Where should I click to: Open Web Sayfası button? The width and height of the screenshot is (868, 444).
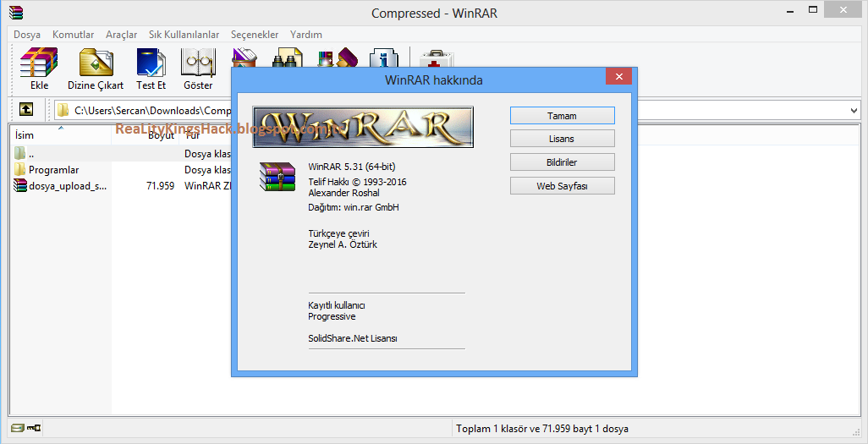point(562,186)
